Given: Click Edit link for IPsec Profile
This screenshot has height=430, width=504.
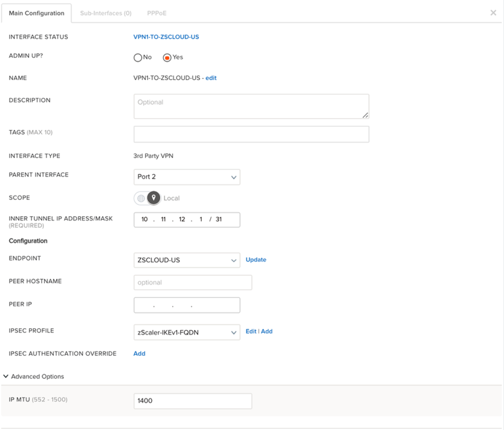Looking at the screenshot, I should 251,331.
